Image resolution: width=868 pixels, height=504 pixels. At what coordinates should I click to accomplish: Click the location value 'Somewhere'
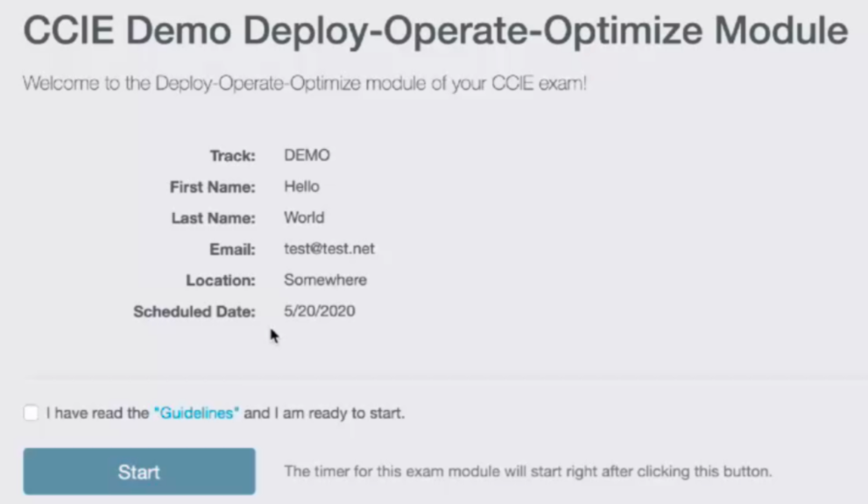(326, 280)
